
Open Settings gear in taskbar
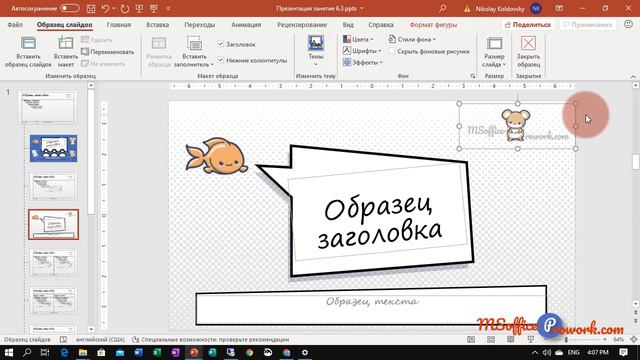click(305, 352)
